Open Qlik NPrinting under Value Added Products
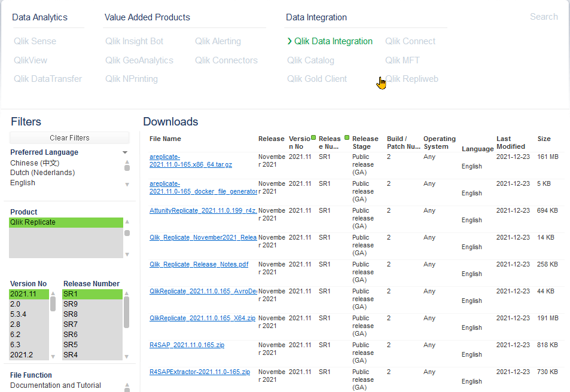Image resolution: width=570 pixels, height=392 pixels. tap(132, 79)
